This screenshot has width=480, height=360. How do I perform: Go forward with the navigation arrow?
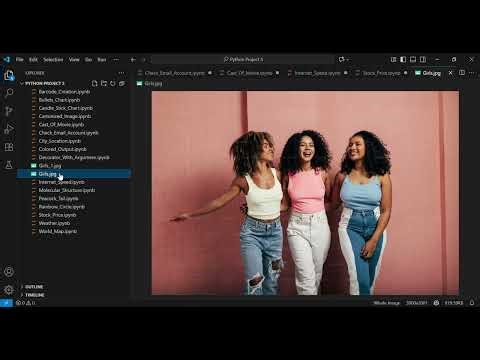point(144,60)
